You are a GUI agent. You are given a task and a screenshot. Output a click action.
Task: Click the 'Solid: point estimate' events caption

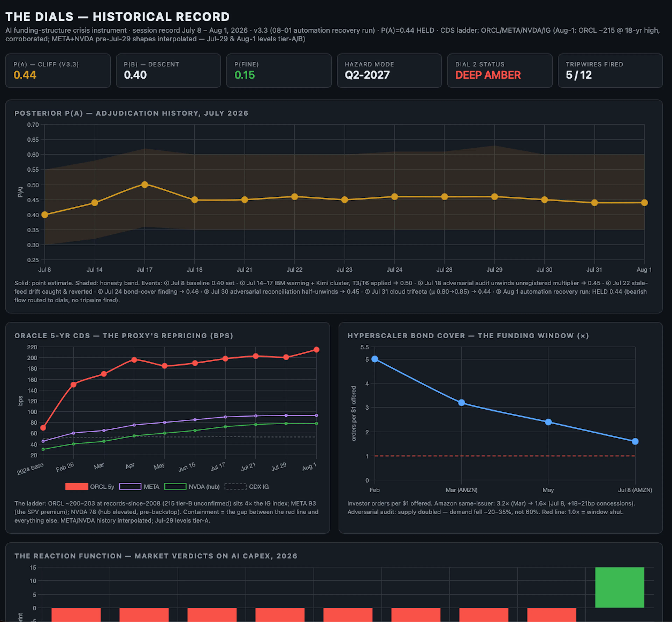pyautogui.click(x=331, y=291)
